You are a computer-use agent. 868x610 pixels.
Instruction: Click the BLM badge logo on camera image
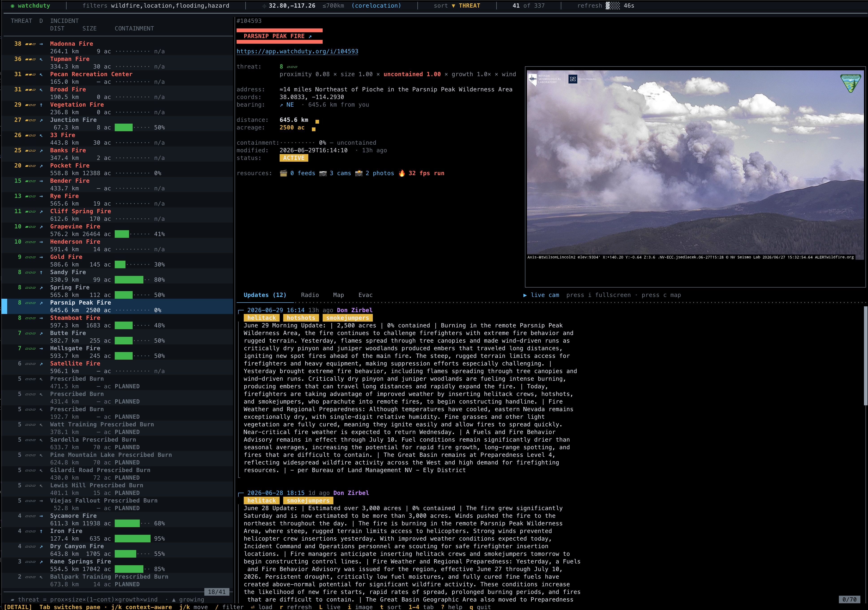click(x=851, y=83)
